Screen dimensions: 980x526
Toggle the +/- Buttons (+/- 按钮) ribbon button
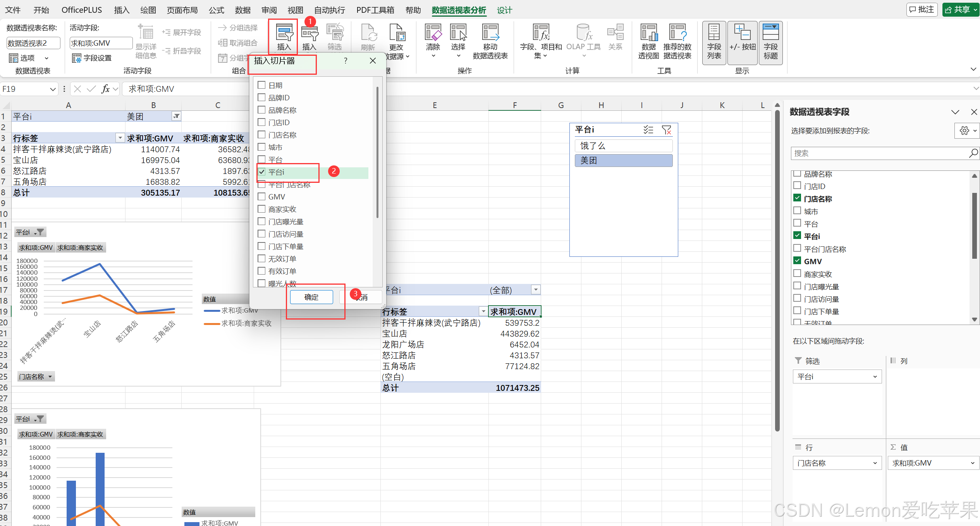coord(742,42)
